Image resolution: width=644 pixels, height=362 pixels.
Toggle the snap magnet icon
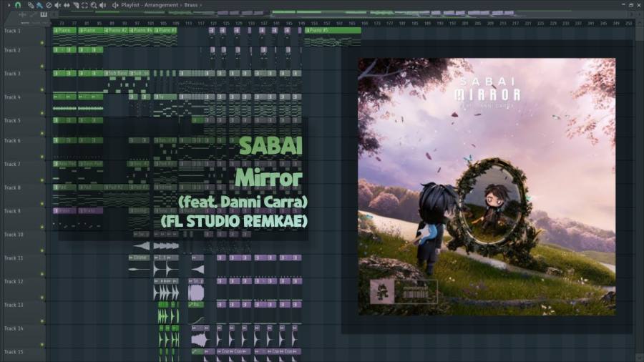tap(18, 5)
